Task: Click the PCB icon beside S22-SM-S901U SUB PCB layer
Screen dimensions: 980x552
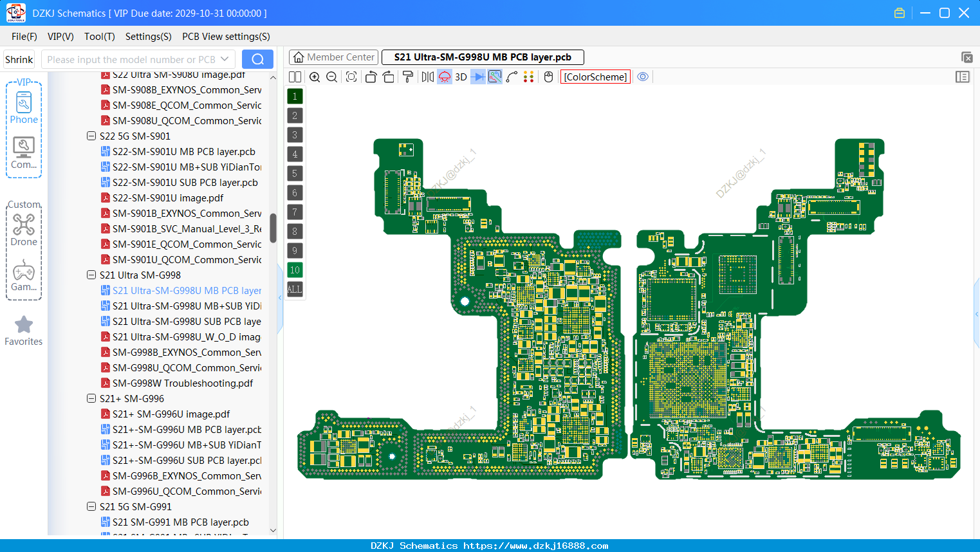Action: [x=106, y=183]
